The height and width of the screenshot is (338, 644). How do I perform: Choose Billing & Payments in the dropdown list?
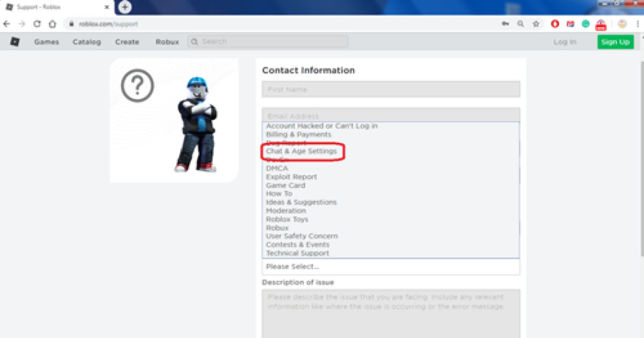[x=298, y=134]
